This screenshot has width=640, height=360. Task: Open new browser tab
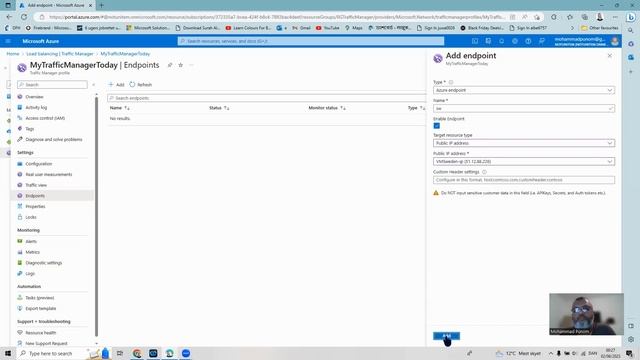[101, 5]
